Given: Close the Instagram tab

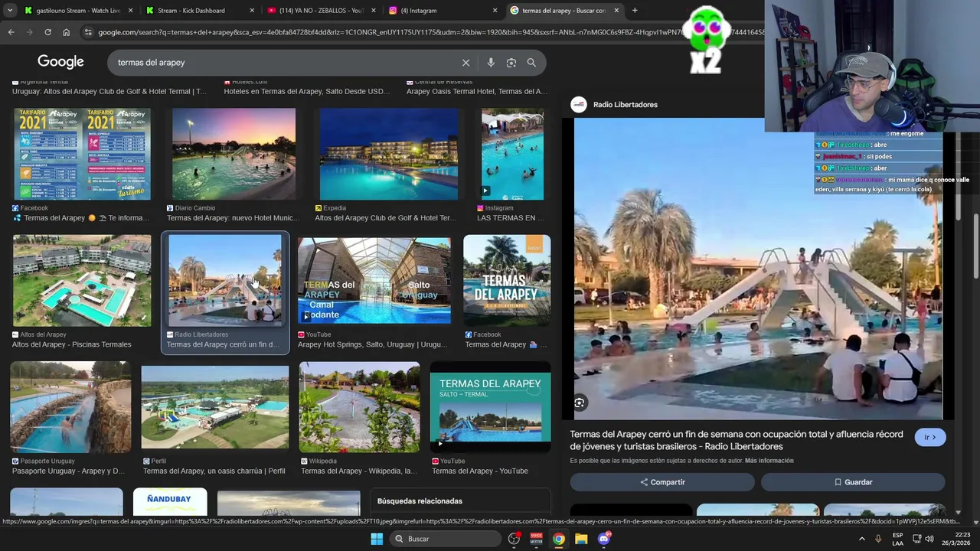Looking at the screenshot, I should click(495, 11).
